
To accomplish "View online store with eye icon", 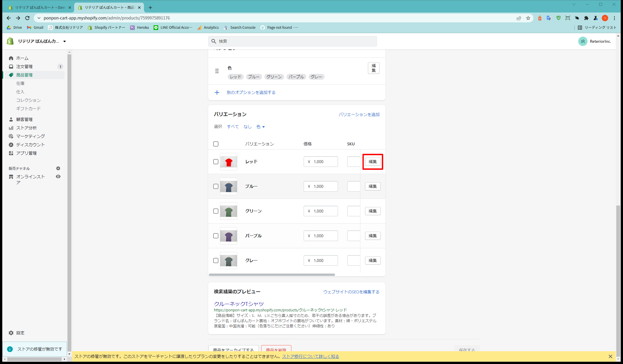I will pos(58,176).
